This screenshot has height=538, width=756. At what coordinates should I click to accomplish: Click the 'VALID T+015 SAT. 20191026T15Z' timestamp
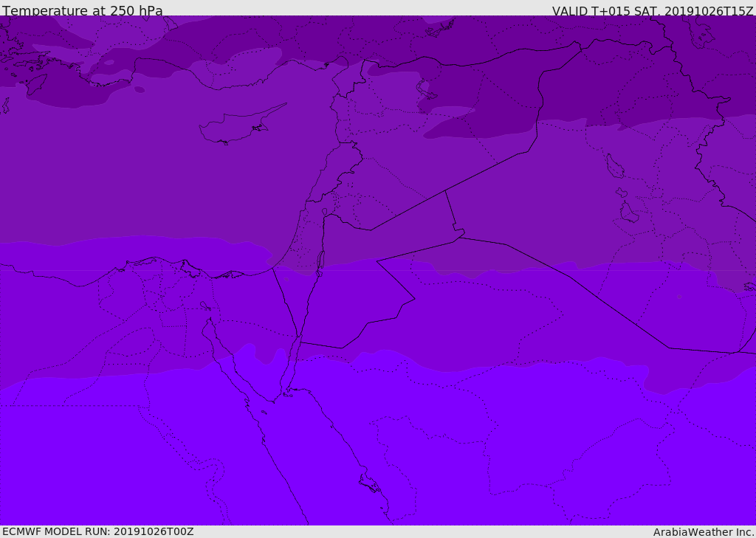click(653, 11)
